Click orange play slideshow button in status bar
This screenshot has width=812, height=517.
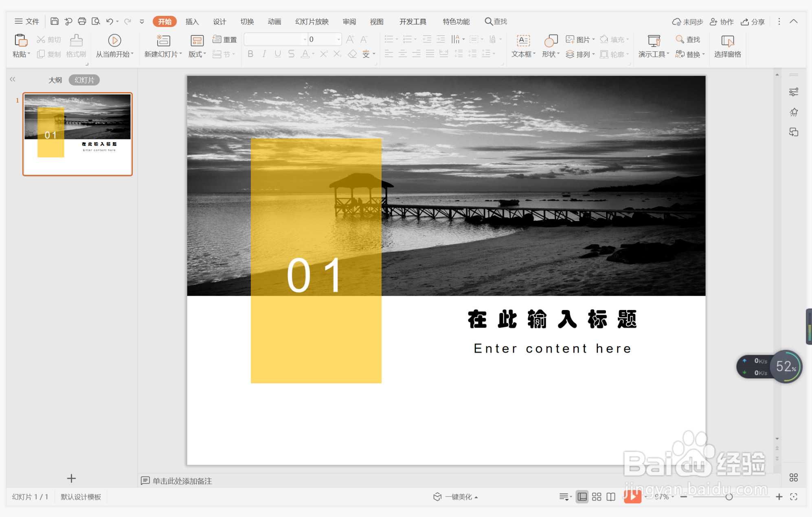click(632, 496)
